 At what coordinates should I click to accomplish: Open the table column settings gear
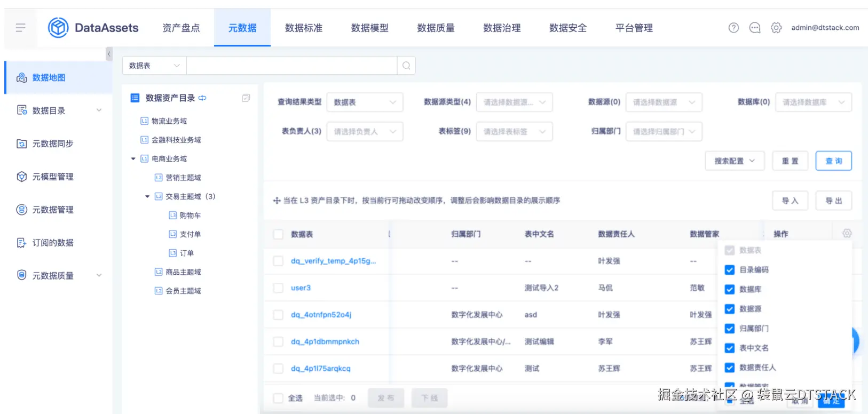(x=847, y=234)
